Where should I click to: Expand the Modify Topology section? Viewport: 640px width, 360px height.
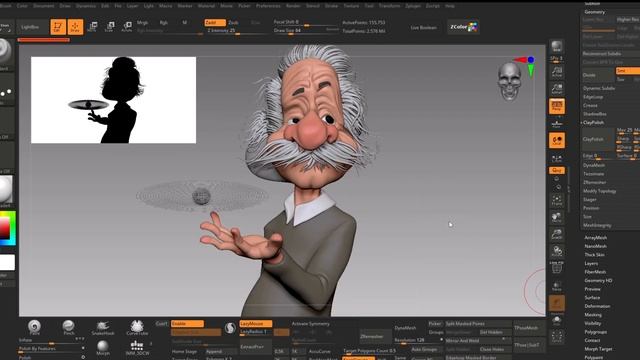click(x=599, y=191)
